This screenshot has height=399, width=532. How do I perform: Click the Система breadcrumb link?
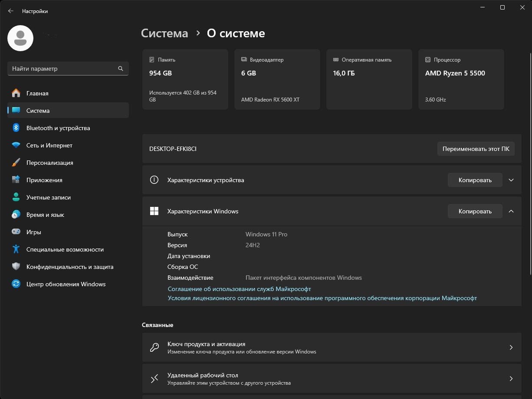tap(165, 33)
